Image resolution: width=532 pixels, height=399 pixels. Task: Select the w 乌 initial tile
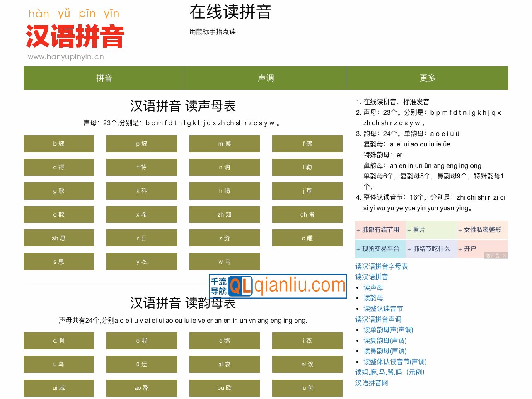(x=224, y=261)
